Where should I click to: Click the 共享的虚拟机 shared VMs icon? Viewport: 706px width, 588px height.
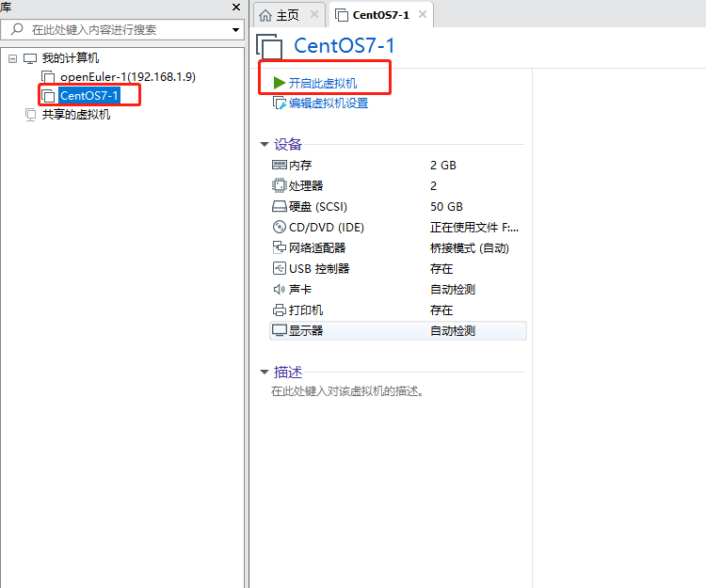30,115
